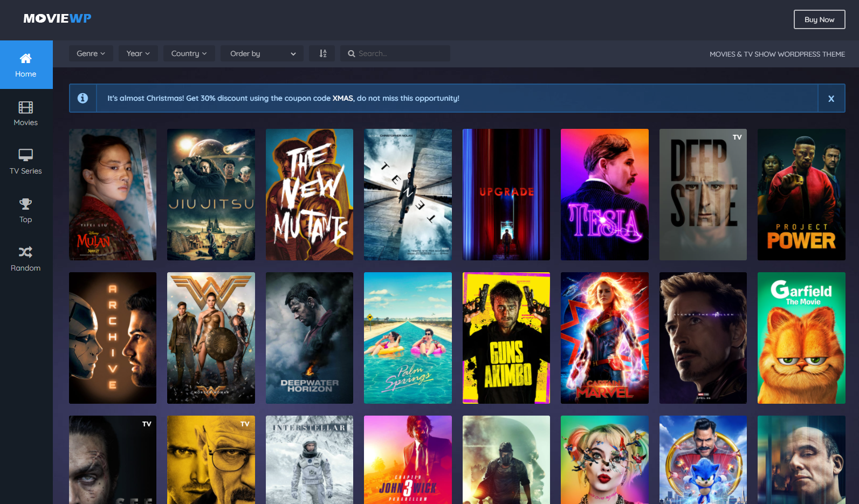Expand the Country filter dropdown
The height and width of the screenshot is (504, 859).
tap(189, 53)
